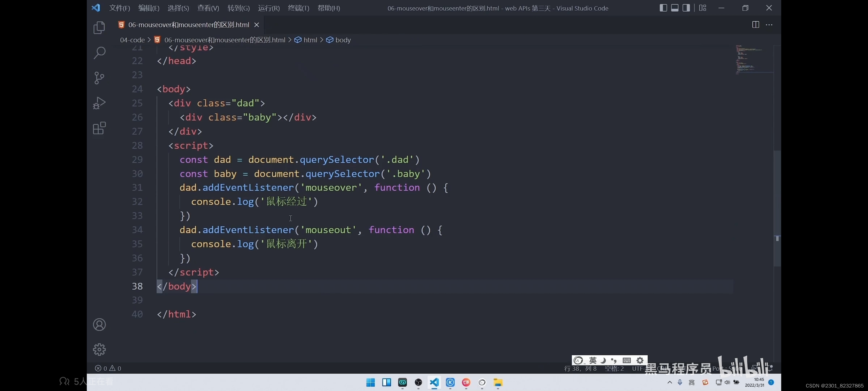This screenshot has height=391, width=868.
Task: Customize layout from the title bar
Action: (703, 8)
